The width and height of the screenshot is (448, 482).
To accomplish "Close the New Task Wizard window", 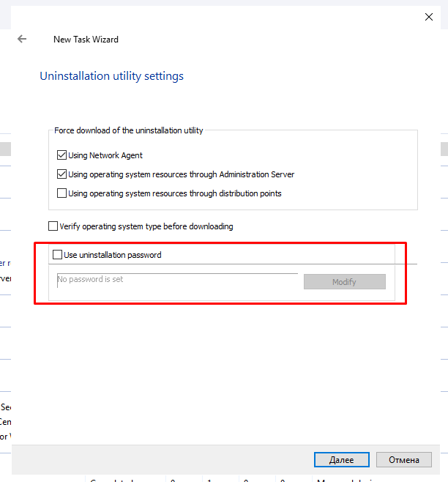I will (x=429, y=17).
